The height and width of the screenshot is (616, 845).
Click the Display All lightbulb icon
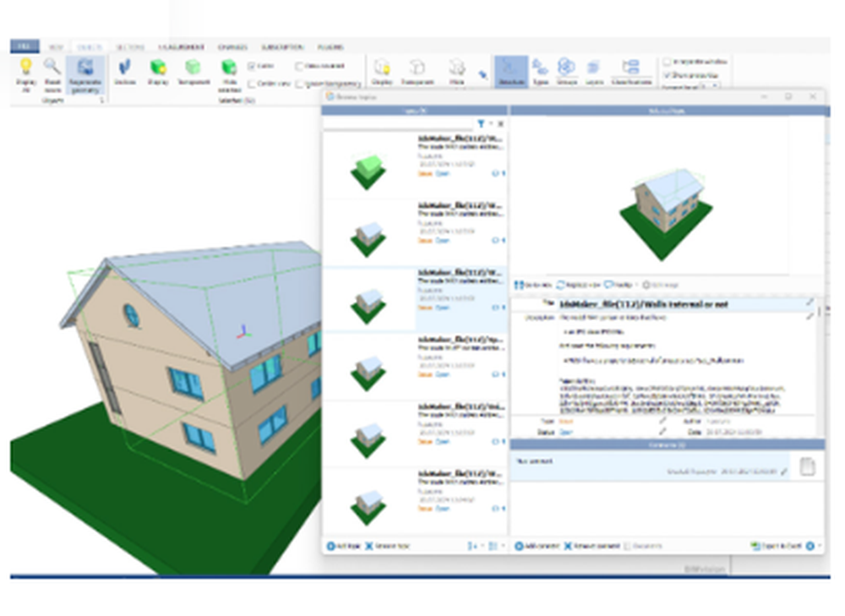pos(25,66)
